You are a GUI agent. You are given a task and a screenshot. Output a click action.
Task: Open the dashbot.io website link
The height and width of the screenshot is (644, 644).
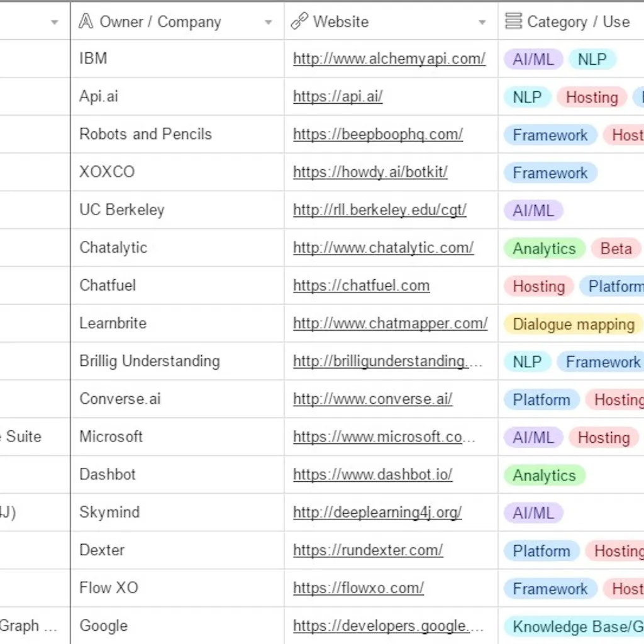click(x=373, y=474)
